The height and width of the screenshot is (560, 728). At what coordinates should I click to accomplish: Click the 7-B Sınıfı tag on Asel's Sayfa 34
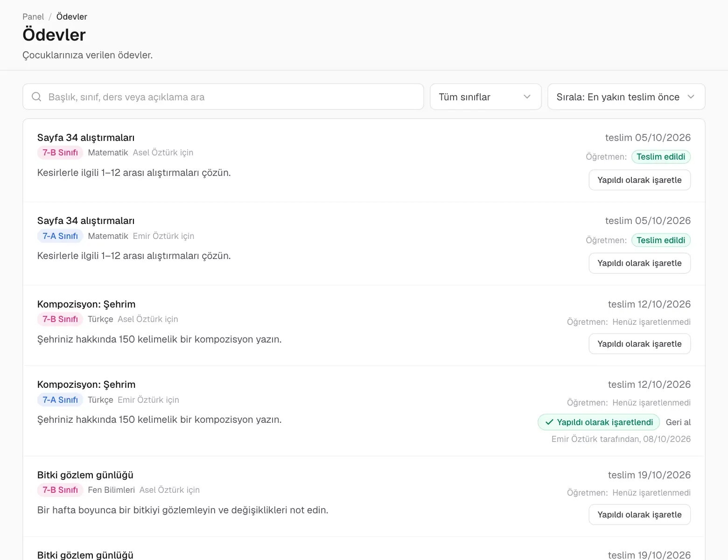pyautogui.click(x=60, y=153)
